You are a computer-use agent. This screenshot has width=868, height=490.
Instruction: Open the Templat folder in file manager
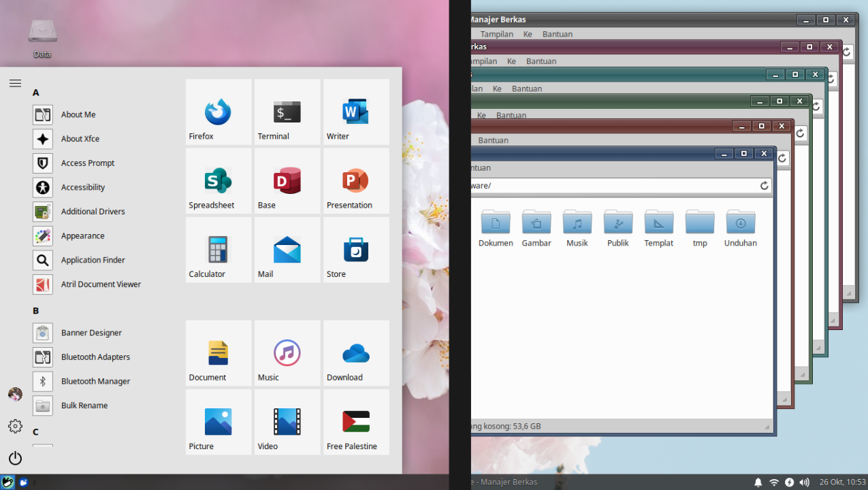(x=659, y=229)
